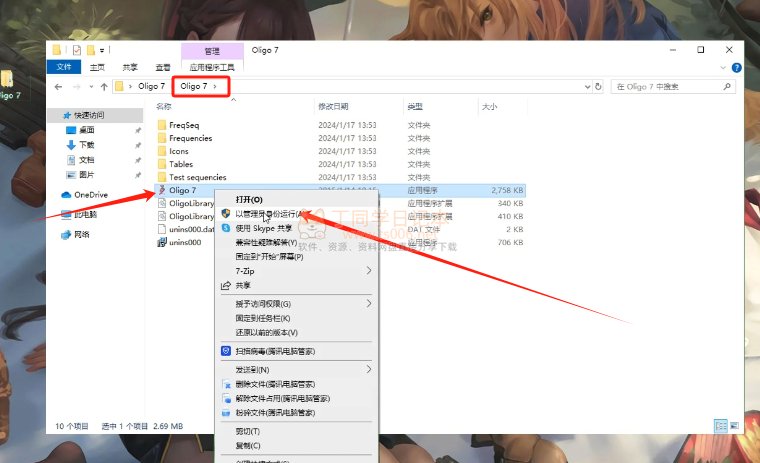Click the Tencent unlock file occupation icon
Viewport: 760px width, 463px height.
tap(226, 399)
